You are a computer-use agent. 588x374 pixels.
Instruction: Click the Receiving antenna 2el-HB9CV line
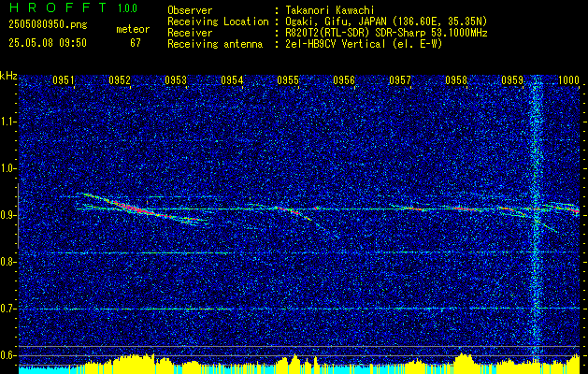pyautogui.click(x=305, y=44)
